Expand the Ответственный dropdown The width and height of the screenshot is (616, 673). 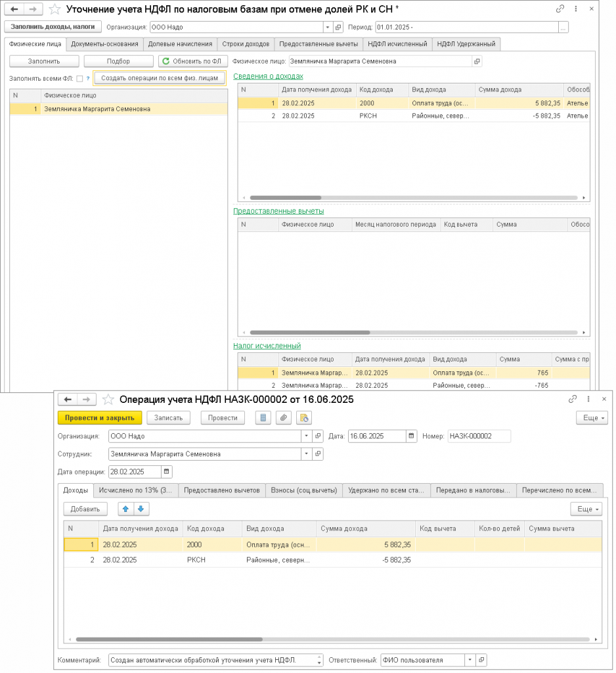click(x=470, y=660)
